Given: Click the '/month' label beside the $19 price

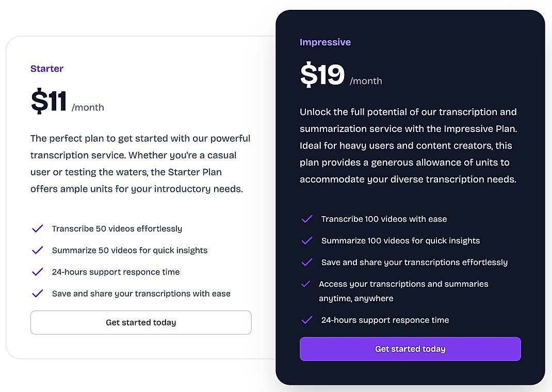Looking at the screenshot, I should tap(366, 81).
